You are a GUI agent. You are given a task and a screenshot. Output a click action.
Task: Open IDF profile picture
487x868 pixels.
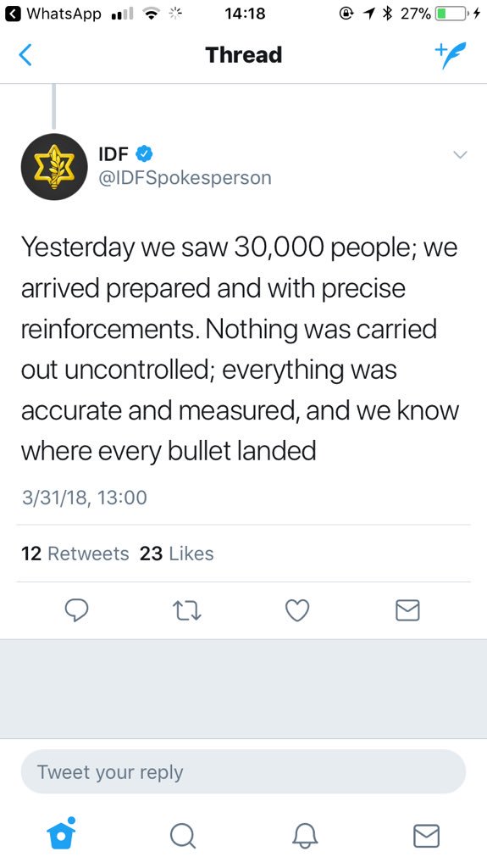point(54,167)
